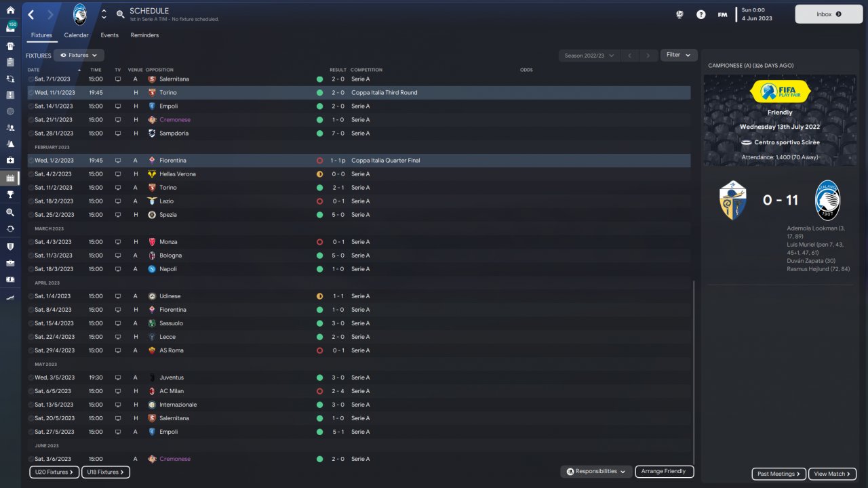Viewport: 868px width, 488px height.
Task: Click the Atalanta club badge in header
Action: [81, 14]
